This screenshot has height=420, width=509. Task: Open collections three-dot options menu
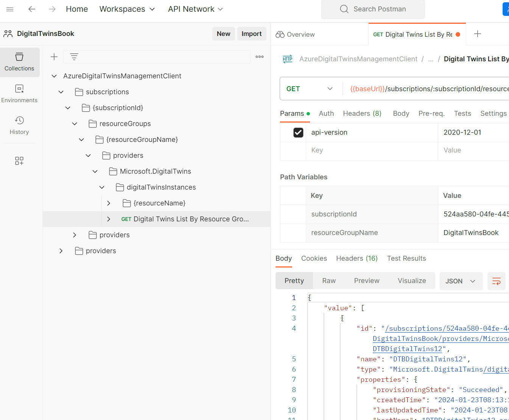pyautogui.click(x=260, y=57)
